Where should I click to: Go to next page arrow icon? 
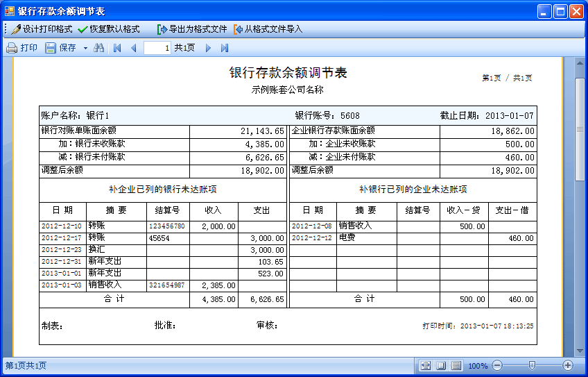[208, 48]
